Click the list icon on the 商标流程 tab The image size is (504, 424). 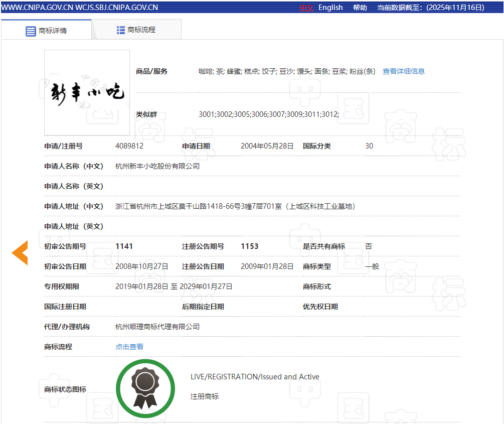coord(121,30)
